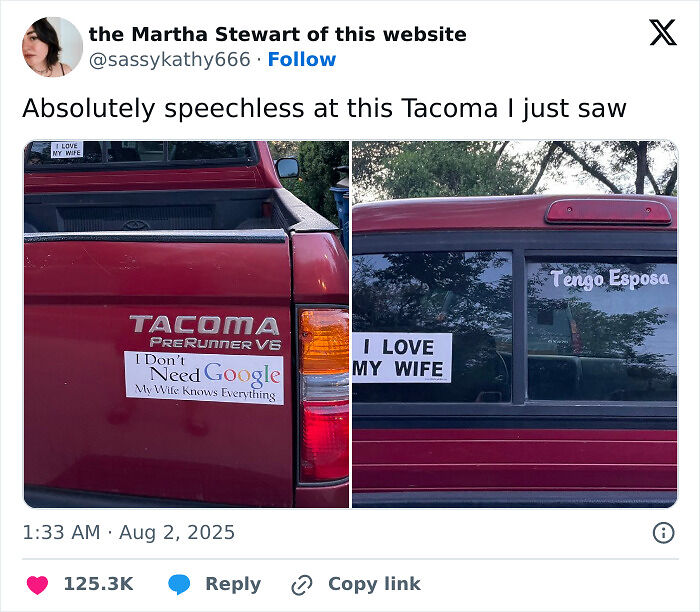
Task: Open the info circle icon
Action: coord(663,533)
